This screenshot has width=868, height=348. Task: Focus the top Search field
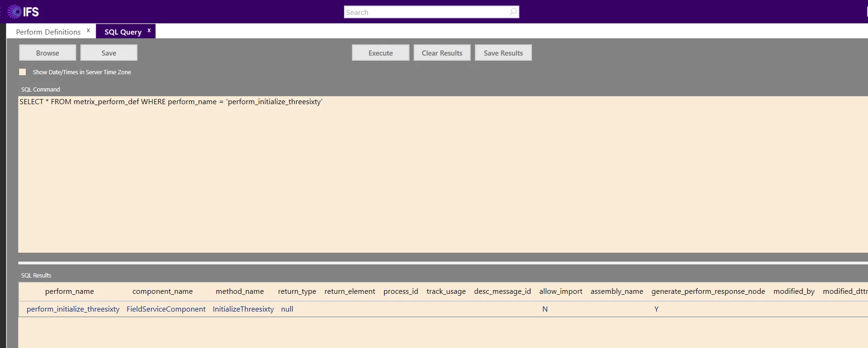pyautogui.click(x=431, y=12)
